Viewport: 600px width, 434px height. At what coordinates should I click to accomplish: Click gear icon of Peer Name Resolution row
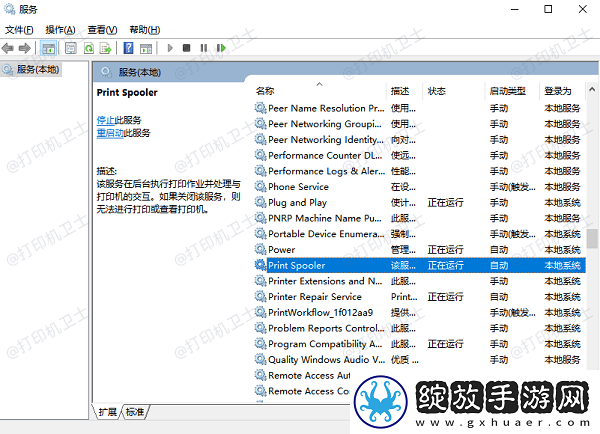pyautogui.click(x=261, y=108)
